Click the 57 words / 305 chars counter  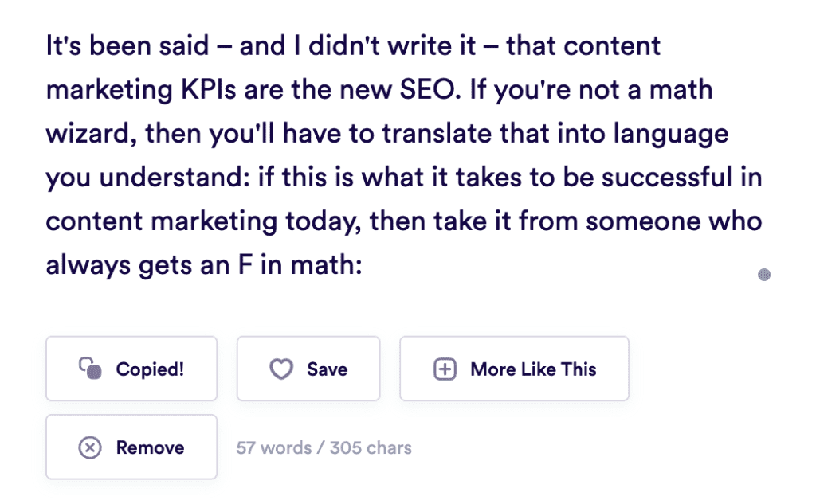click(324, 447)
